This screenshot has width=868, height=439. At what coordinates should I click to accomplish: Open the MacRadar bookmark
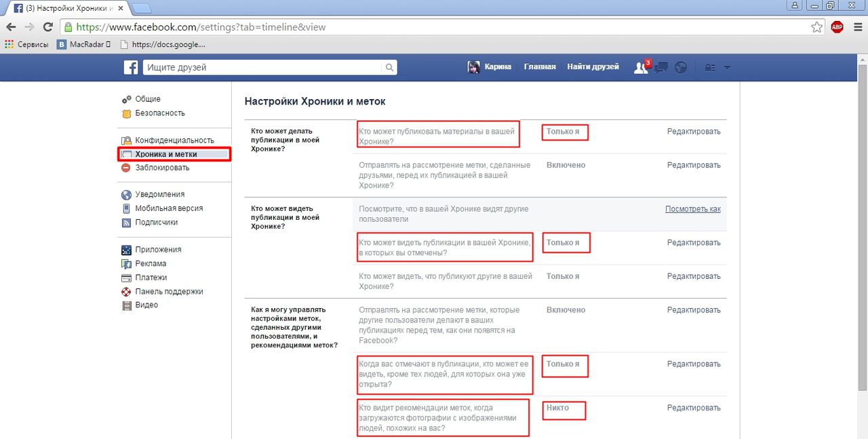pyautogui.click(x=83, y=44)
